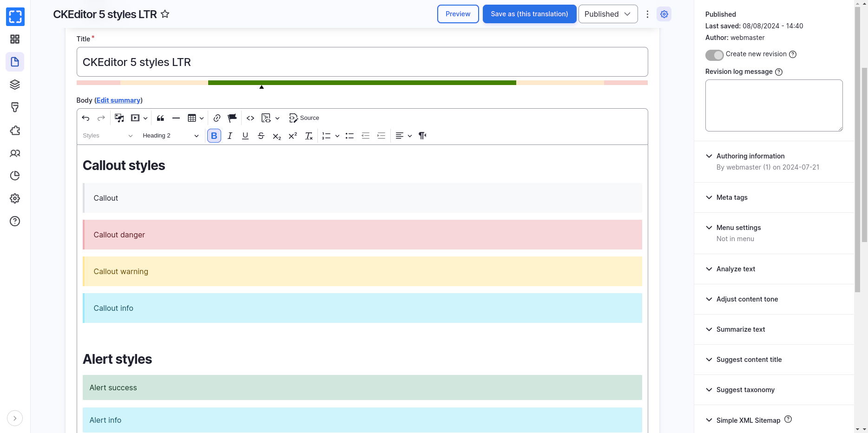Open the Content document icon in sidebar

coord(15,62)
